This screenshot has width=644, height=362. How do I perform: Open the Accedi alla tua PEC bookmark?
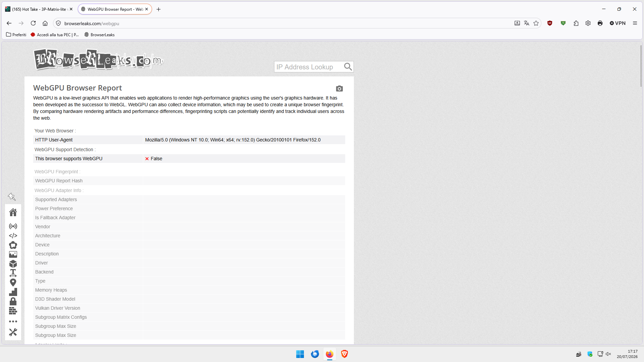pos(55,35)
